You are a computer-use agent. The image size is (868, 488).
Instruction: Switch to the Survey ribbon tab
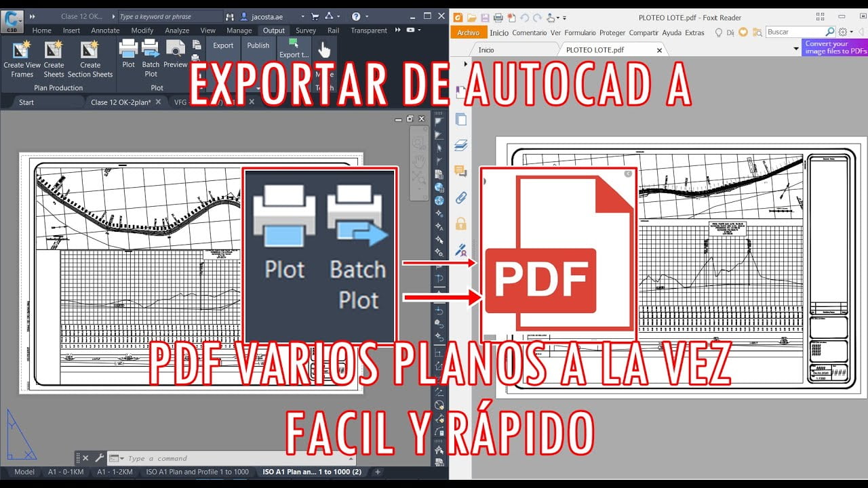pyautogui.click(x=305, y=30)
